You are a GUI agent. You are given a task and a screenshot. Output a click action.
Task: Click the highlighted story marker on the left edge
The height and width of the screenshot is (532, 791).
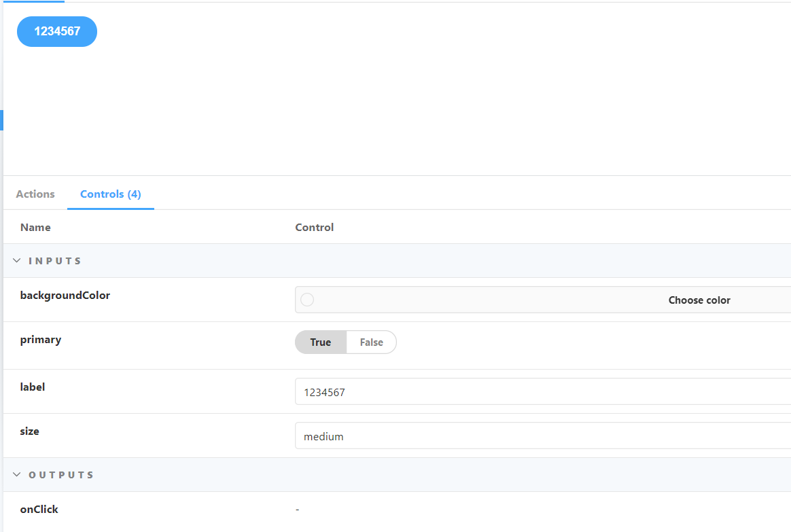tap(2, 120)
